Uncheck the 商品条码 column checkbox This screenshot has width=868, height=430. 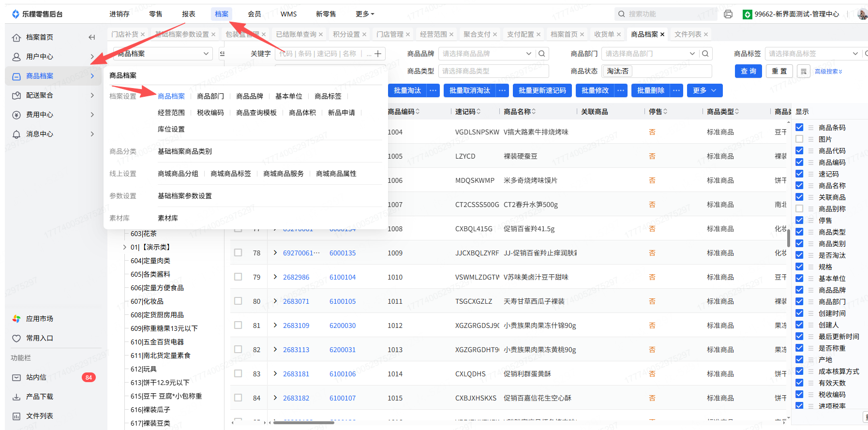point(799,128)
